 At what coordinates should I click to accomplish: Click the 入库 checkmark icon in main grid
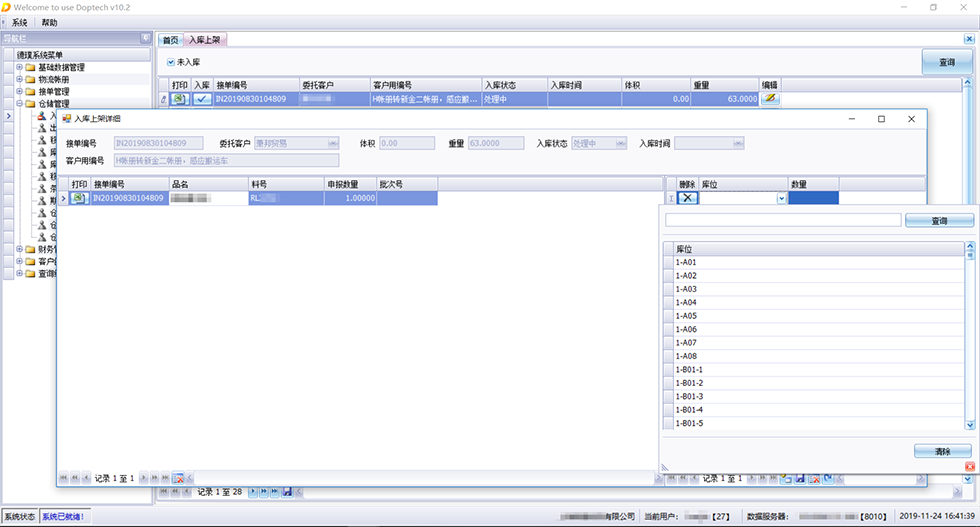[202, 99]
